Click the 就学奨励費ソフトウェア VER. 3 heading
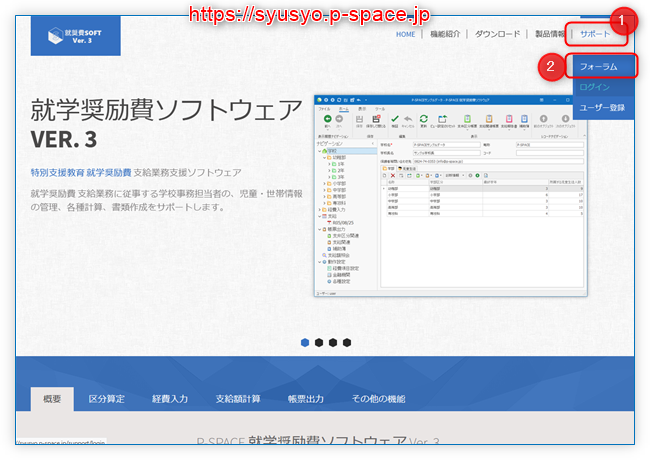 pos(166,123)
